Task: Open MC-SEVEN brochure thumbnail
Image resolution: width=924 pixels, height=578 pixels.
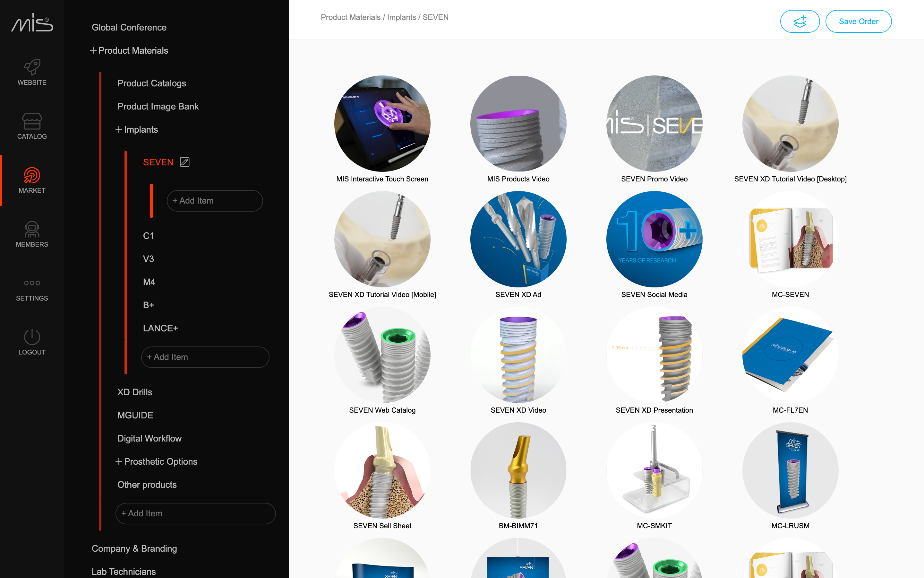Action: point(790,239)
